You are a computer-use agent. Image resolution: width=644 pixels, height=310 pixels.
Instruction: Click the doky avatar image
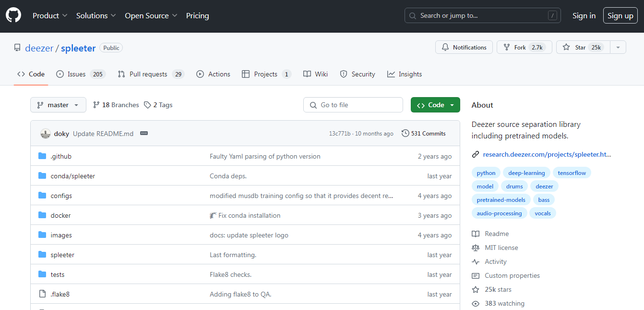46,134
